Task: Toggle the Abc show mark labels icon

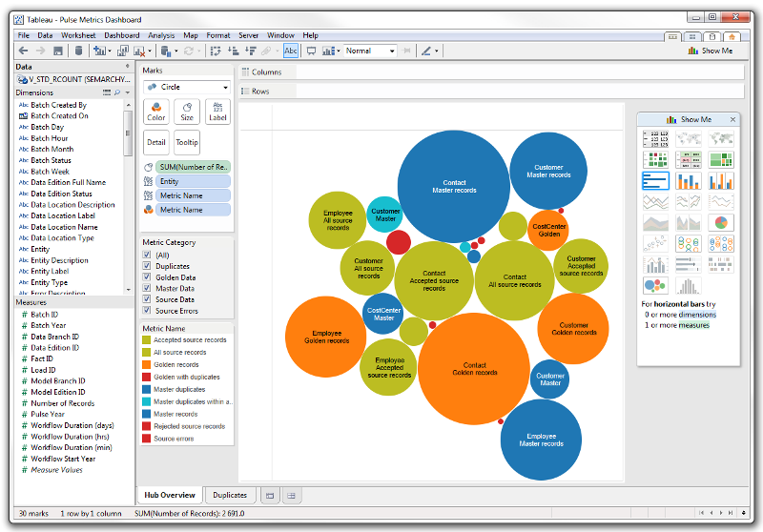Action: (x=291, y=51)
